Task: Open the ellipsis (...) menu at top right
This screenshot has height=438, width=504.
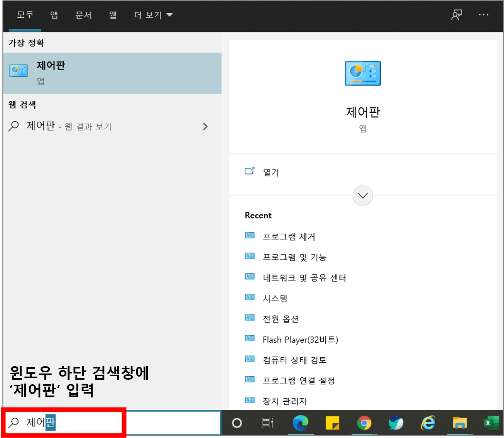Action: (x=484, y=15)
